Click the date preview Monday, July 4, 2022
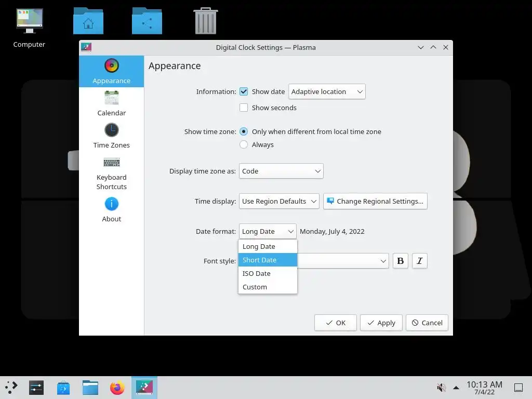The height and width of the screenshot is (399, 532). (332, 231)
